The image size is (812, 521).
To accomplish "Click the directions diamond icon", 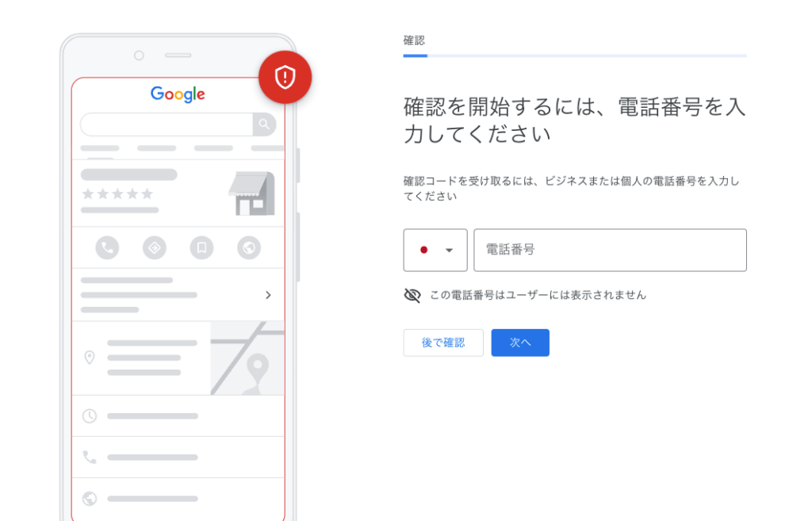I will pyautogui.click(x=155, y=247).
